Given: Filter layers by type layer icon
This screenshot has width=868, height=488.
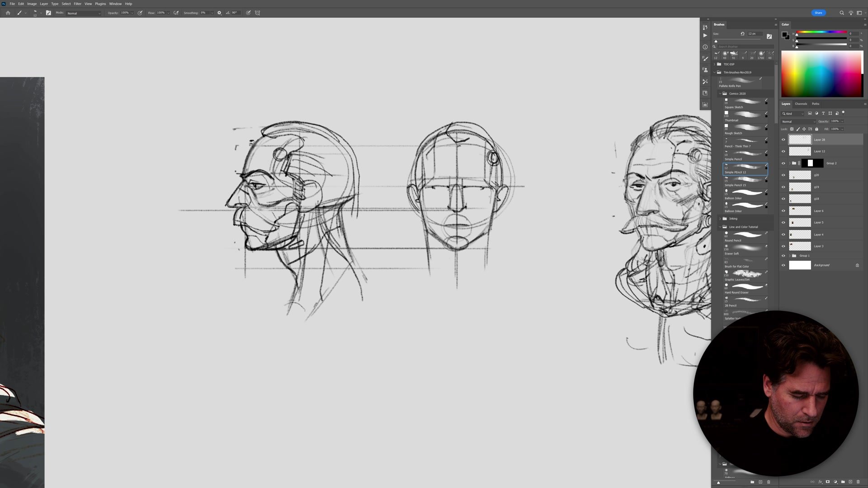Looking at the screenshot, I should pos(823,113).
